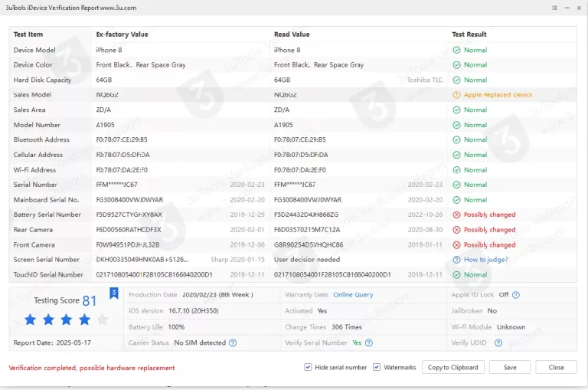Click the Wi-Fi Module value Unknown
Viewport: 588px width, 390px height.
coord(511,327)
